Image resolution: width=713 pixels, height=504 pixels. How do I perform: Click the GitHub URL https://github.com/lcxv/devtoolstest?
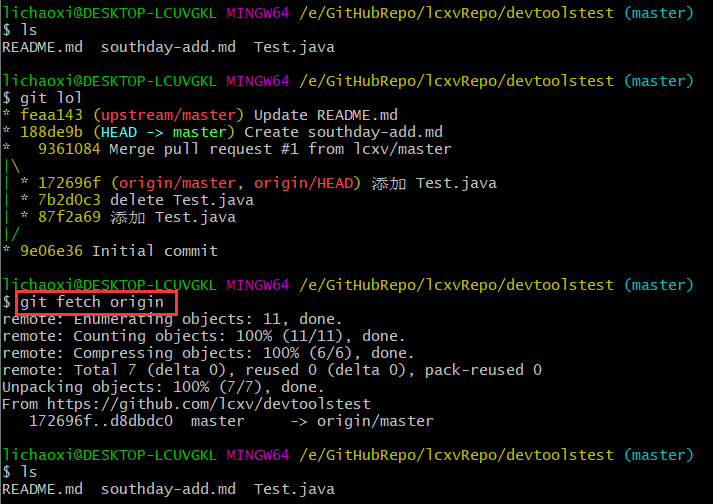click(x=209, y=404)
